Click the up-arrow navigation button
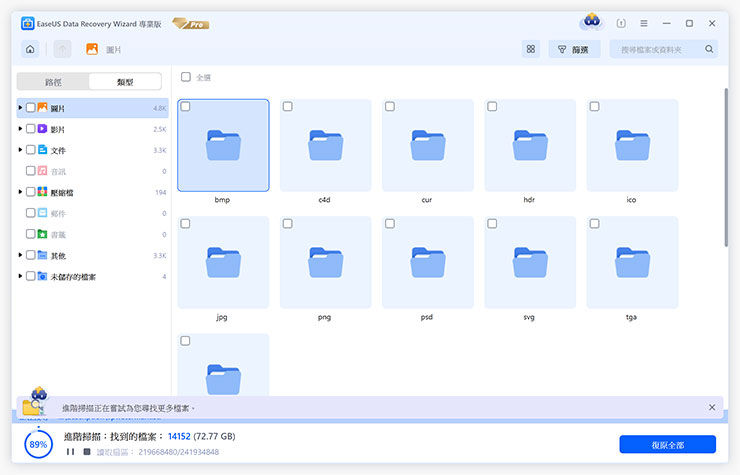The height and width of the screenshot is (475, 740). tap(62, 49)
